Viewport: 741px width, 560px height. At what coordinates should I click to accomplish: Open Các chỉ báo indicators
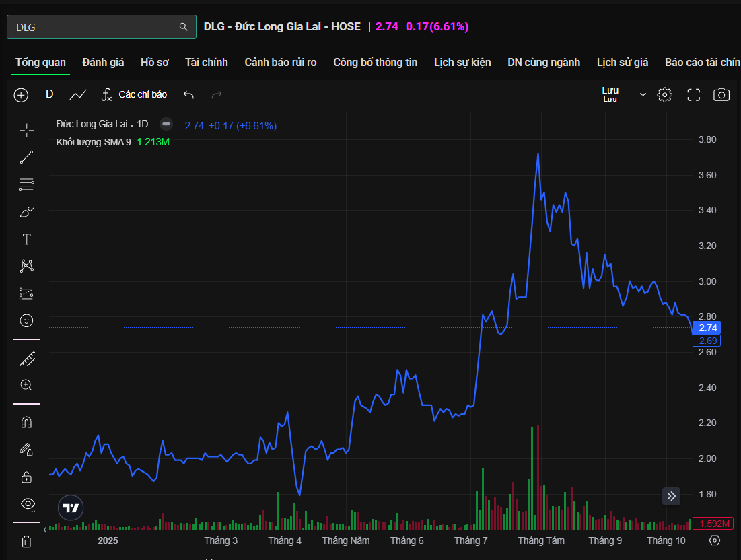135,94
